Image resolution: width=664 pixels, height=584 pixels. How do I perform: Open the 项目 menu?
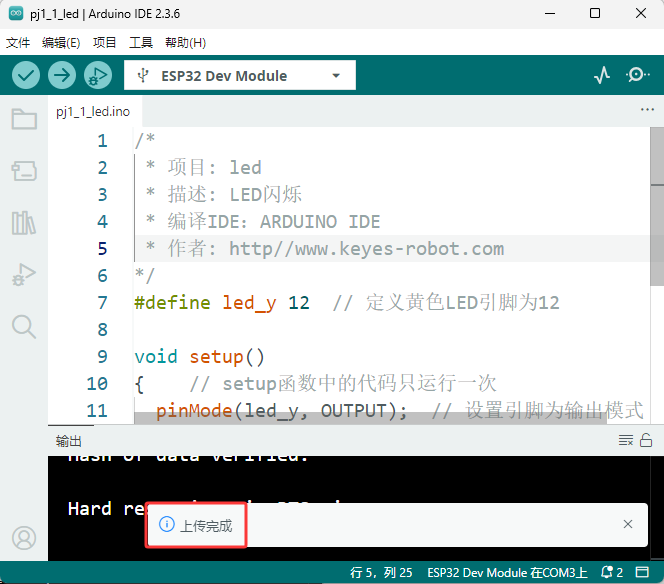click(x=105, y=42)
